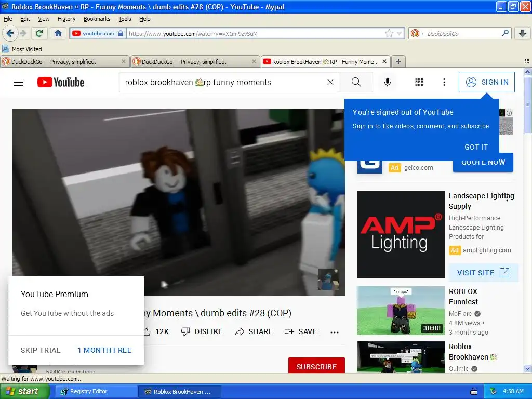The height and width of the screenshot is (399, 532).
Task: Click the SIGN IN button
Action: (486, 82)
